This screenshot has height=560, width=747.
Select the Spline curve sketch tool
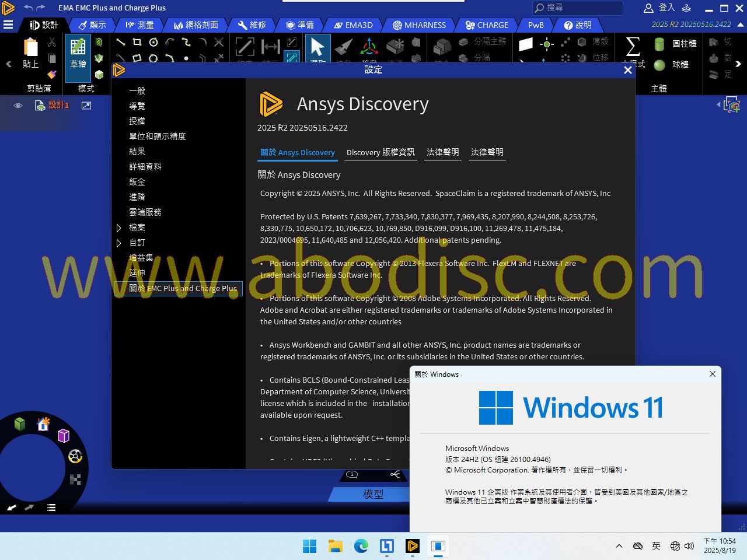pyautogui.click(x=186, y=42)
